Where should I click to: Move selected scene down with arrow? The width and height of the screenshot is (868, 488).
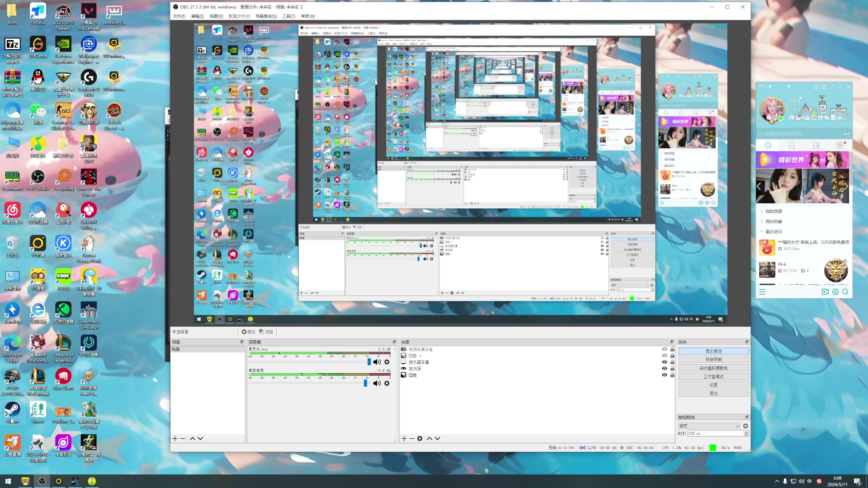pyautogui.click(x=200, y=438)
